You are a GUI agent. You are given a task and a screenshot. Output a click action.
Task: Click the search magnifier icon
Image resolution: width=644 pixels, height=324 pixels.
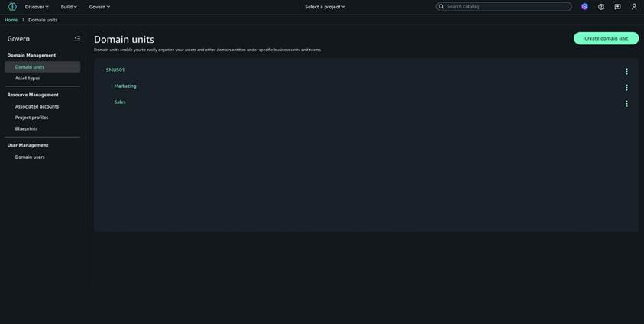tap(441, 7)
